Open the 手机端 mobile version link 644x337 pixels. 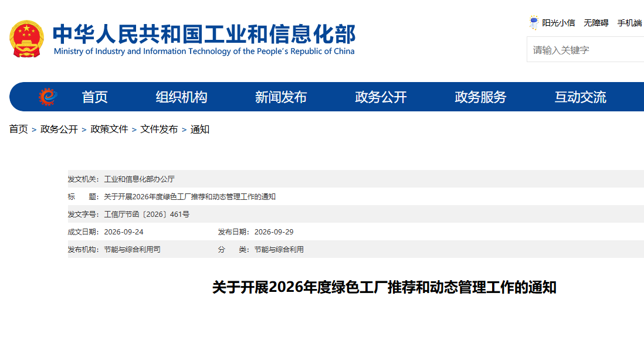[630, 23]
